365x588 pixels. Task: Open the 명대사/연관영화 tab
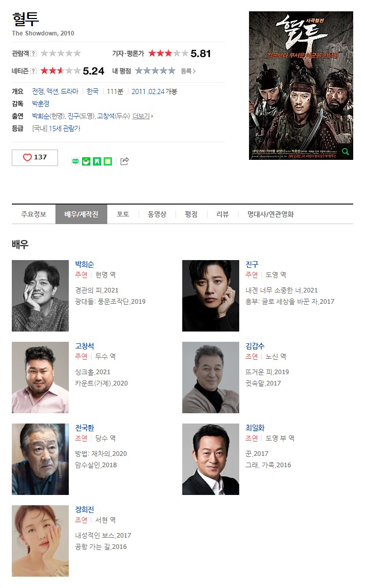tap(271, 214)
